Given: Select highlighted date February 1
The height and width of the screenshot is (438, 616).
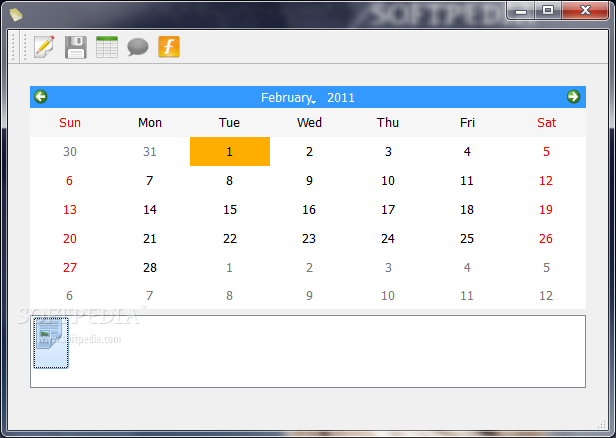Looking at the screenshot, I should point(230,151).
